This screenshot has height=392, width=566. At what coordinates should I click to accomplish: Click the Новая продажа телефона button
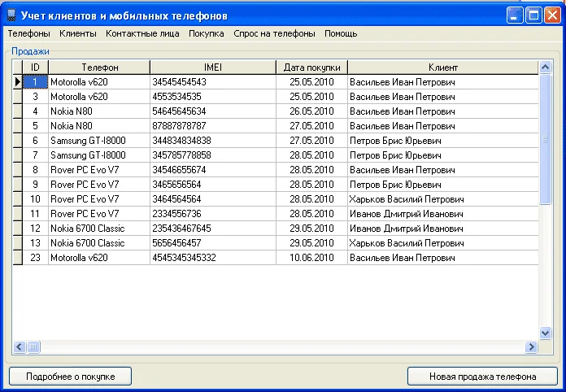(482, 377)
